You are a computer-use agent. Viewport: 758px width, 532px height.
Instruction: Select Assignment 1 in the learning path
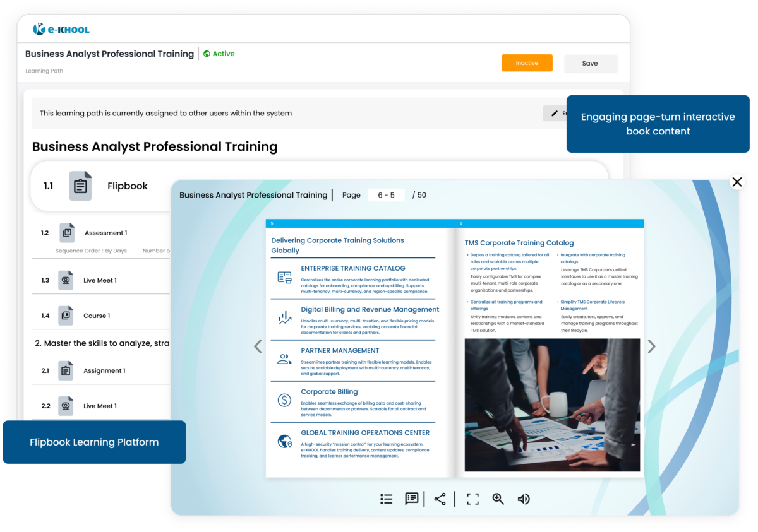104,371
